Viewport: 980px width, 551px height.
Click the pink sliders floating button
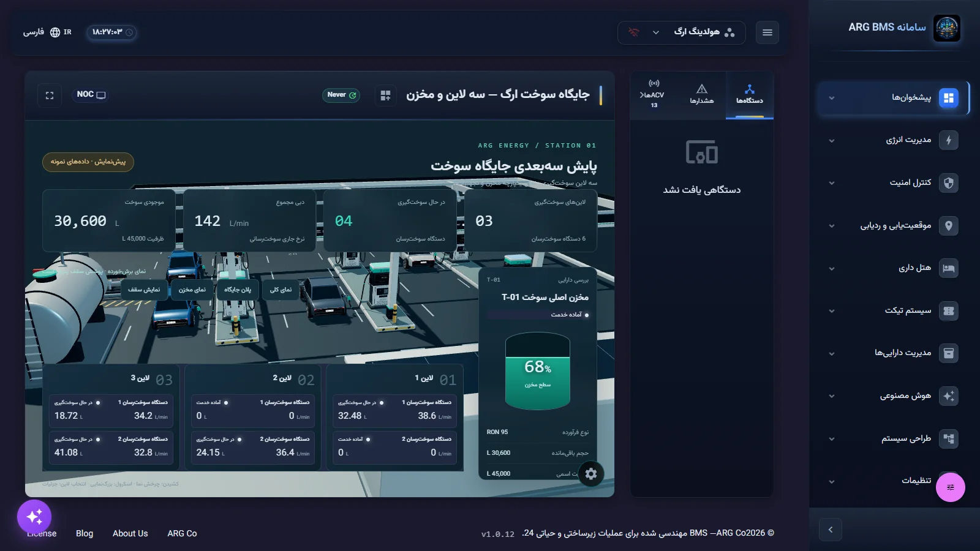(951, 487)
